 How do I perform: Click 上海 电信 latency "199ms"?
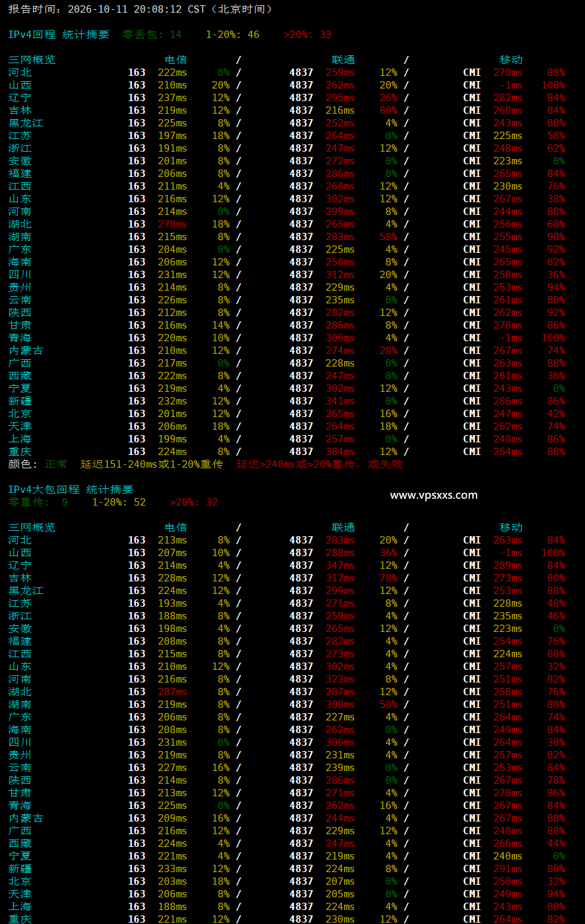point(172,439)
